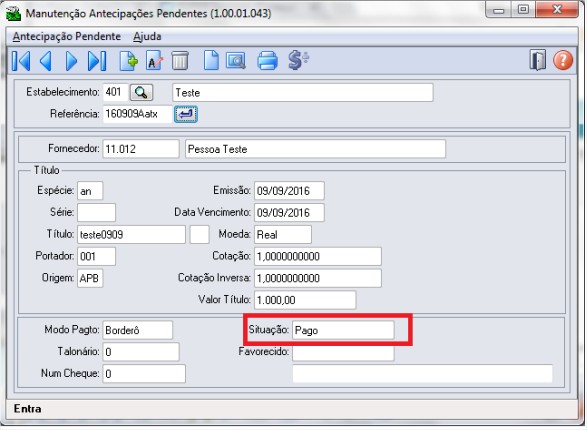The height and width of the screenshot is (430, 587).
Task: Edit record icon with letter A
Action: [154, 61]
